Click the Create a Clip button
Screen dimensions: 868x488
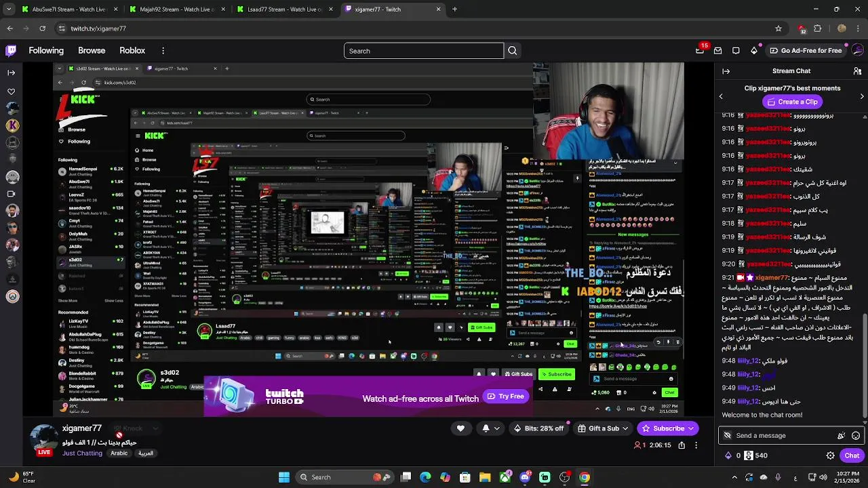coord(791,102)
